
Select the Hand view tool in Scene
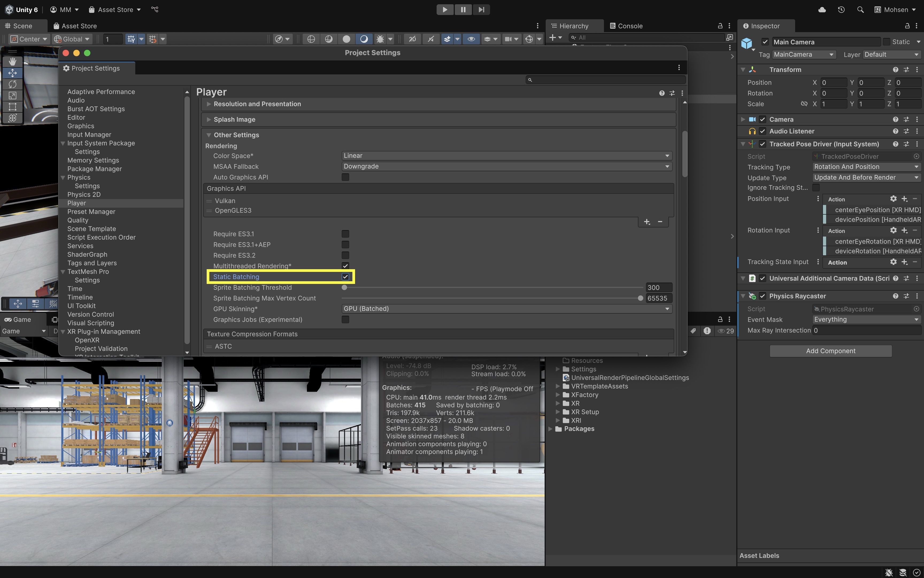pyautogui.click(x=13, y=62)
